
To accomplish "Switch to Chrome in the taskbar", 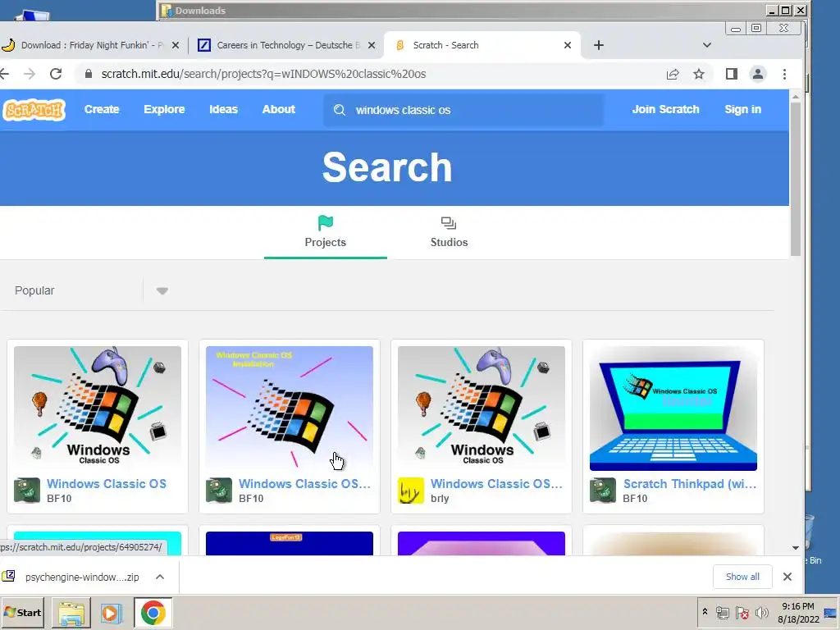I will (x=153, y=613).
